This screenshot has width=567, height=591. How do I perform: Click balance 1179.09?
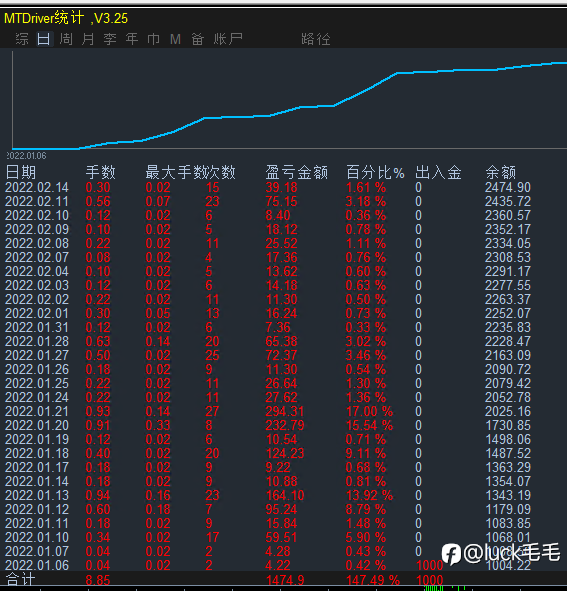508,509
